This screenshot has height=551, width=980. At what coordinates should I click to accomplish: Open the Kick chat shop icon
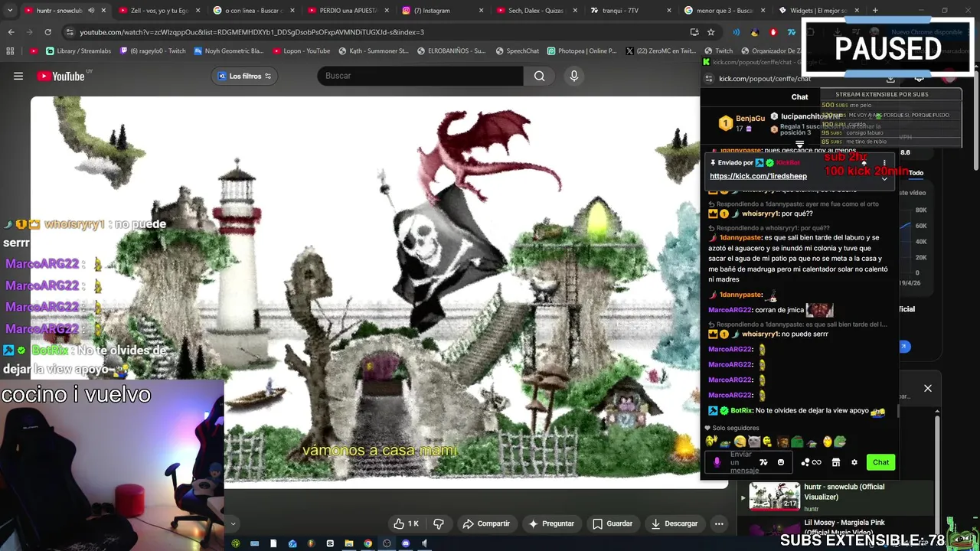tap(836, 462)
